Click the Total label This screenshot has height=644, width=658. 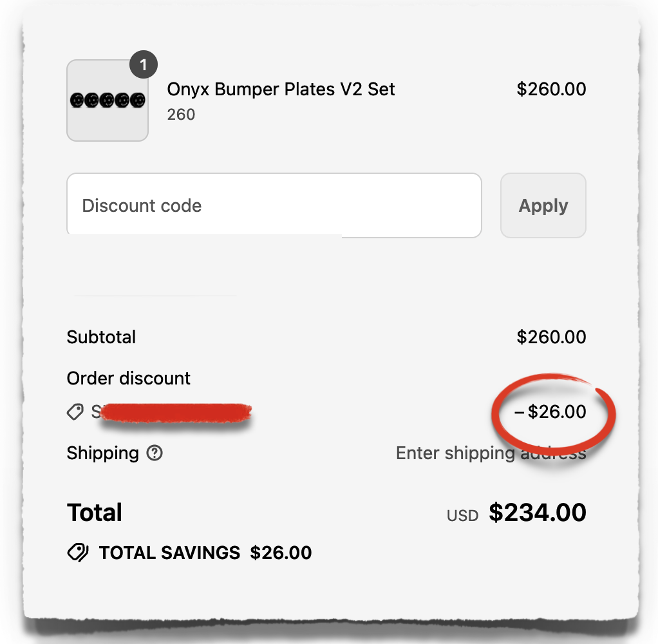[x=94, y=512]
